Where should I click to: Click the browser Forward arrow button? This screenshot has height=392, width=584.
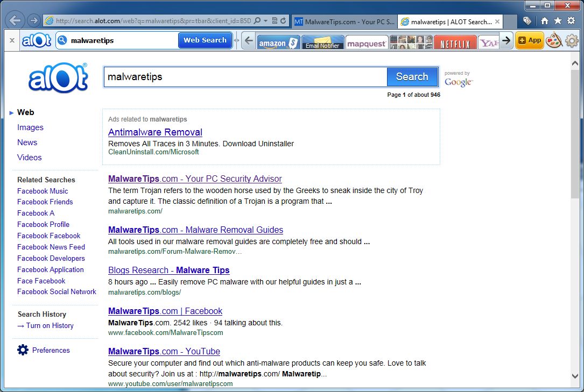coord(33,20)
